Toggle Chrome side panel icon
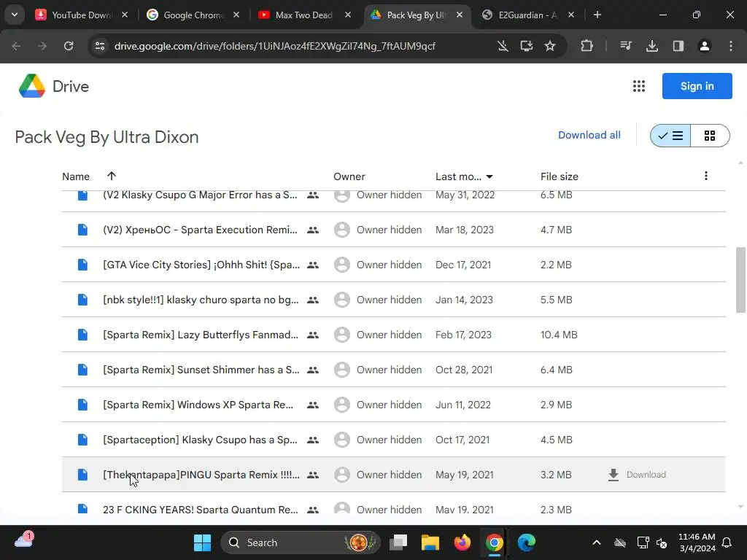This screenshot has width=747, height=560. pos(678,46)
